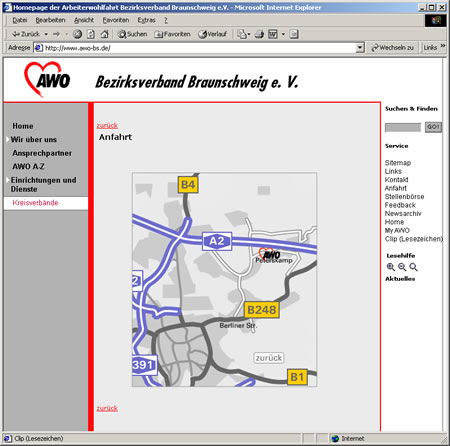Click the Print toolbar icon
Image resolution: width=450 pixels, height=446 pixels.
(259, 34)
